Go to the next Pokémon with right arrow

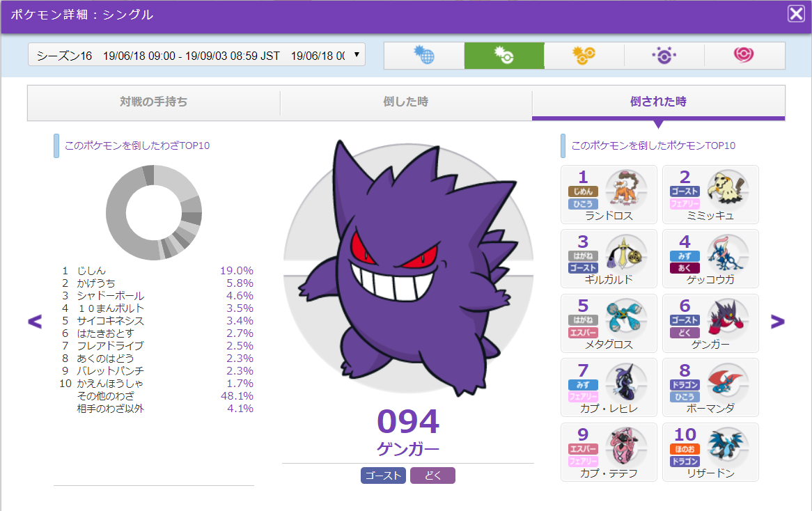(777, 322)
